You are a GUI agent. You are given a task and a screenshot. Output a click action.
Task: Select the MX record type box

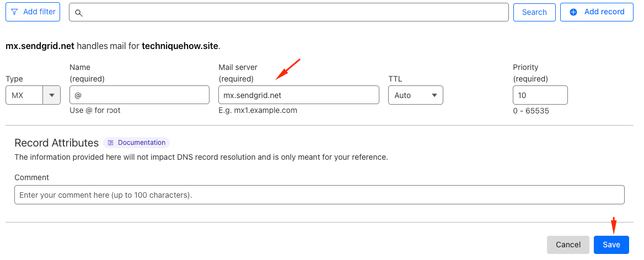[24, 95]
